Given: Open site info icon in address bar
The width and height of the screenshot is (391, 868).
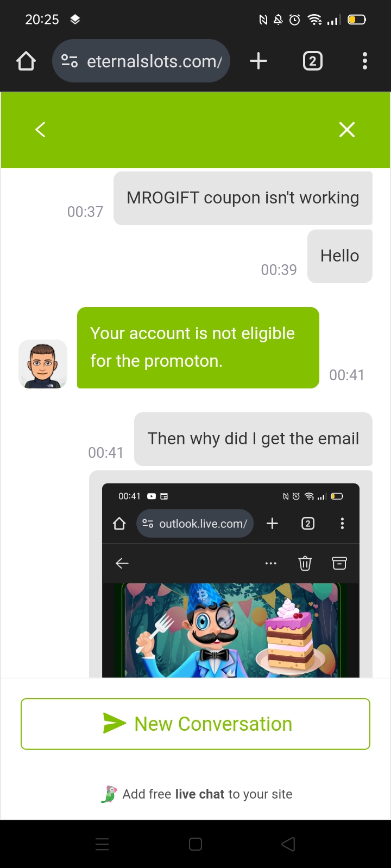Looking at the screenshot, I should click(70, 61).
